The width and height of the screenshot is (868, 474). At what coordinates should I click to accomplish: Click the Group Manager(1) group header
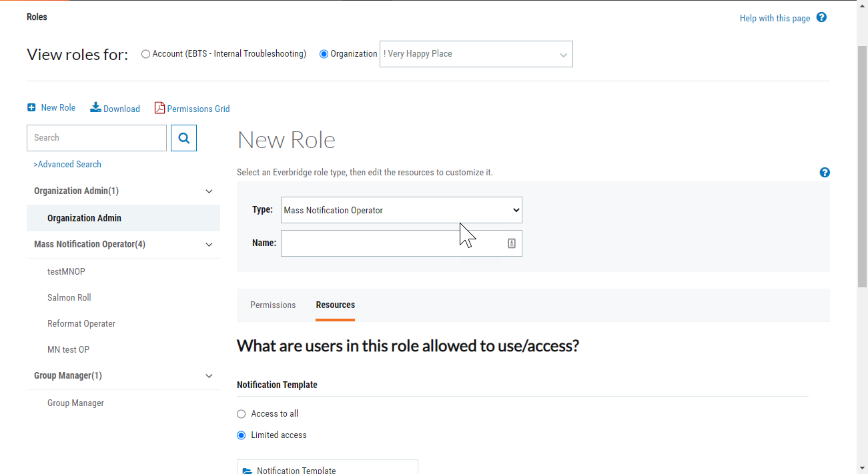123,375
